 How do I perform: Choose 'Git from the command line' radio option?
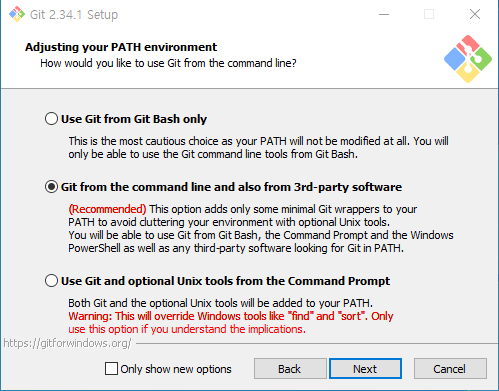[x=51, y=187]
